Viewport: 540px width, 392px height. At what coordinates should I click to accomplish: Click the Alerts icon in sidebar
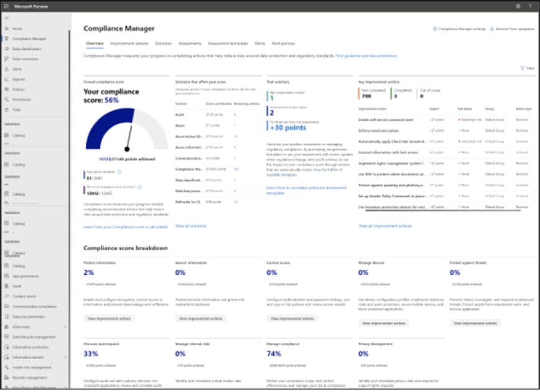click(7, 69)
